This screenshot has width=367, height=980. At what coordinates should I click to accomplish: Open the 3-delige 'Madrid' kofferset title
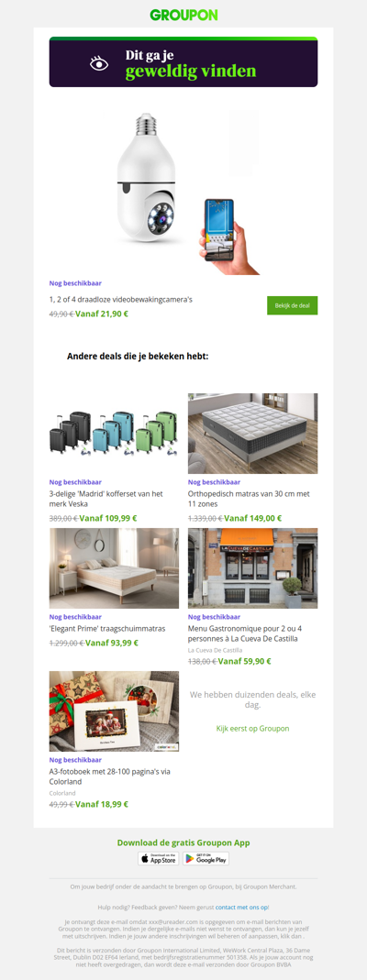[x=106, y=498]
